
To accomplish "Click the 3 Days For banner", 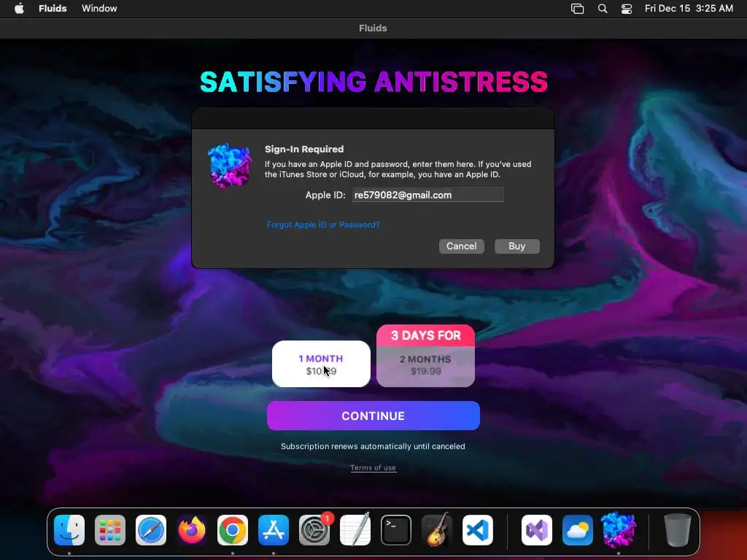I will click(425, 335).
